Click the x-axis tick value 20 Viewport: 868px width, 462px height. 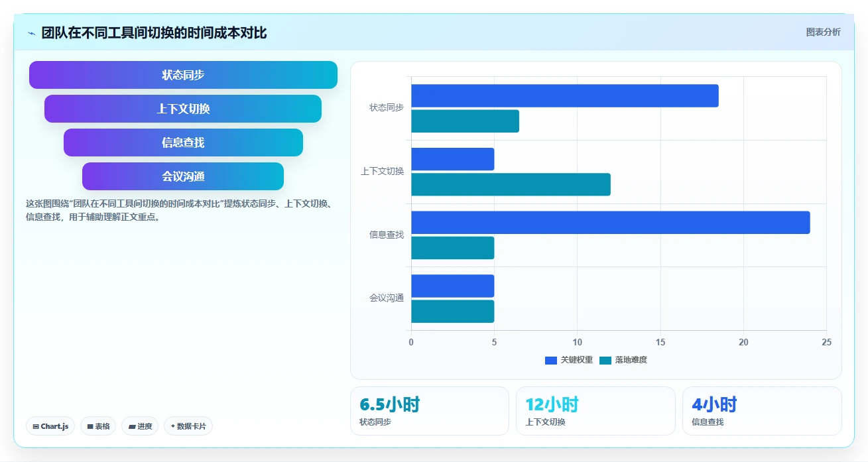(x=743, y=342)
